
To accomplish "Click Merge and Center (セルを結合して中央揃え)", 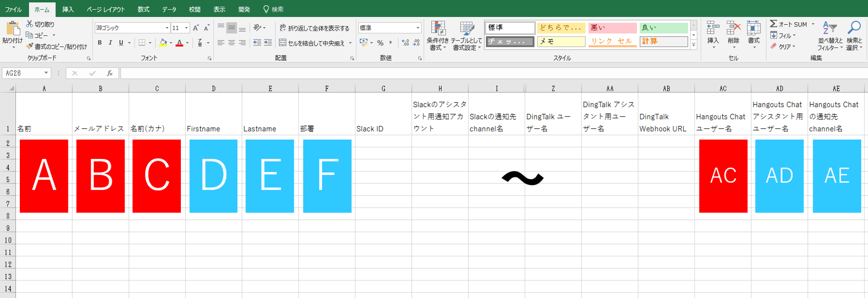I will tap(312, 43).
